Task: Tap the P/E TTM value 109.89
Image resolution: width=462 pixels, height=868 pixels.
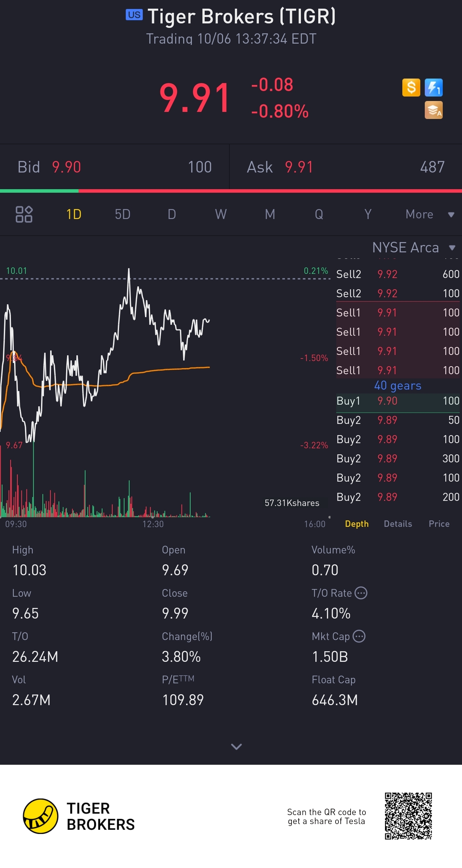Action: point(183,700)
